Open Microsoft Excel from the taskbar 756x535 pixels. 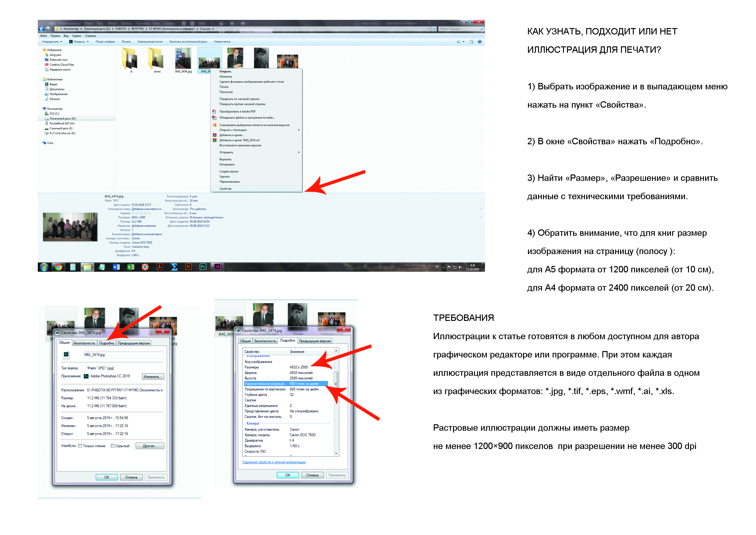tap(131, 267)
